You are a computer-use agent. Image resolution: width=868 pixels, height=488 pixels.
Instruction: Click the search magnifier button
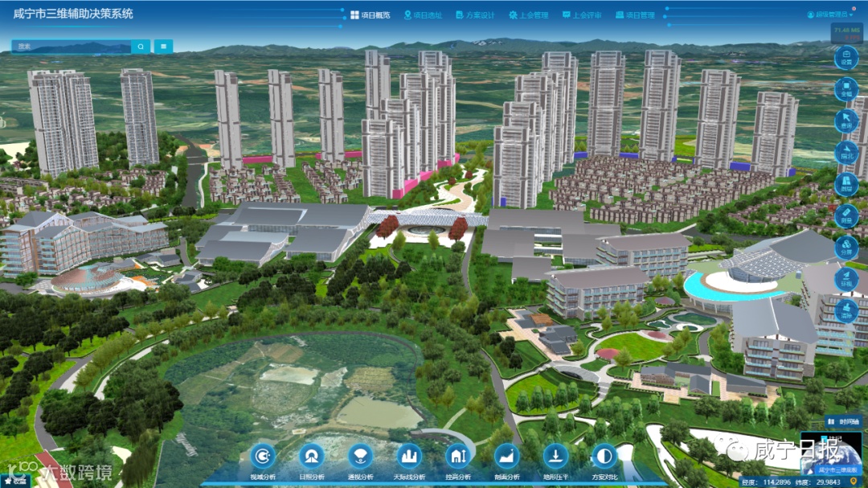(141, 47)
